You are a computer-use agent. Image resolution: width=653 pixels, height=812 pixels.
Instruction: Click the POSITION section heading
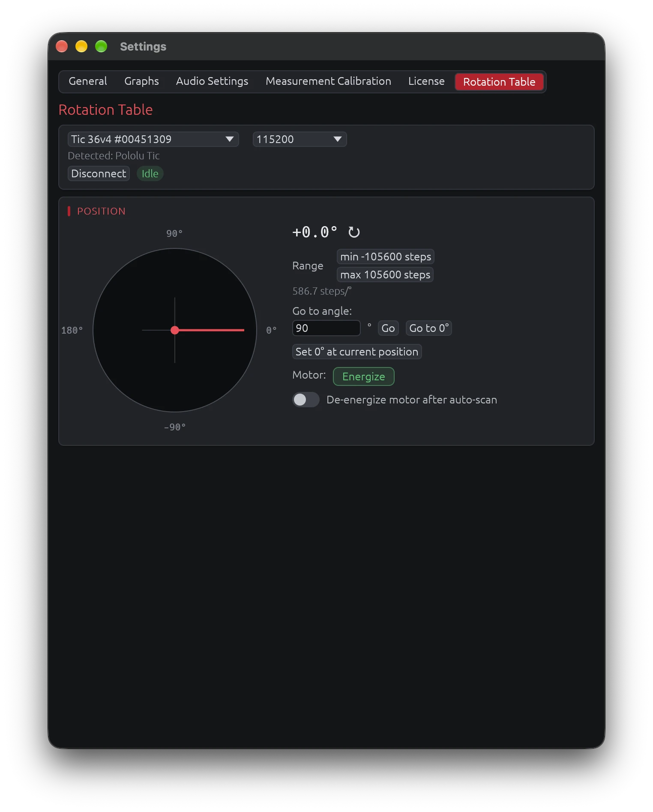coord(101,211)
